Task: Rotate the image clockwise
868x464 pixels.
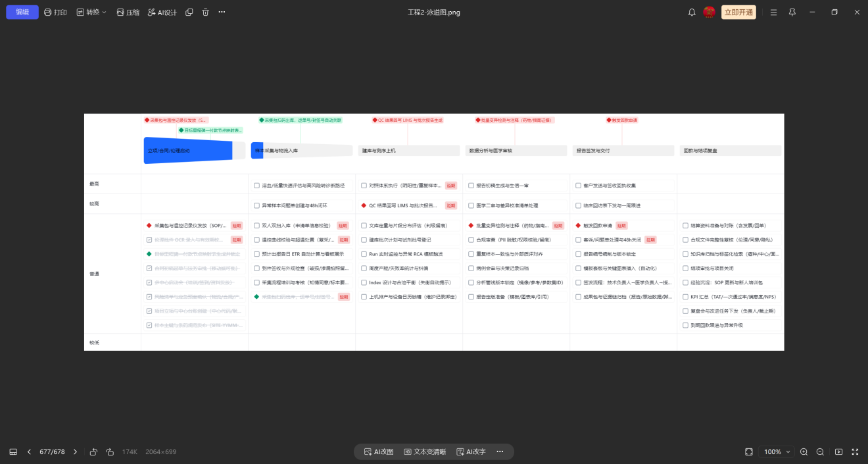Action: [x=109, y=451]
